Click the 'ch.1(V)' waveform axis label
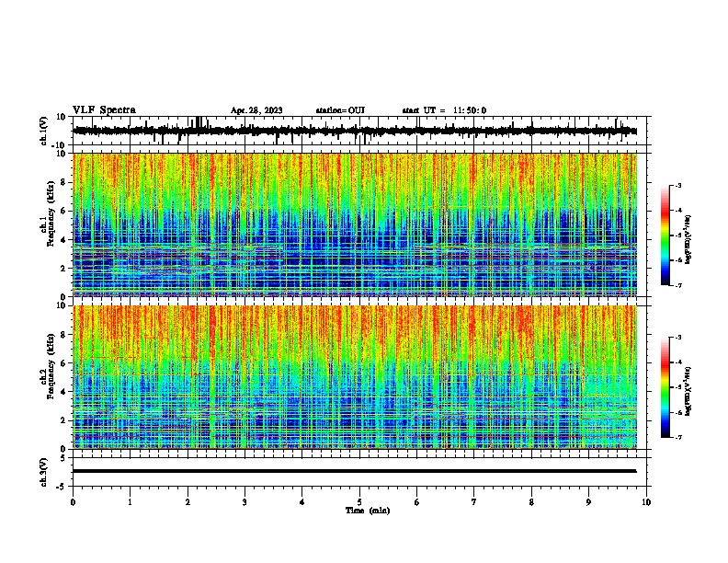728x563 pixels. (x=43, y=131)
